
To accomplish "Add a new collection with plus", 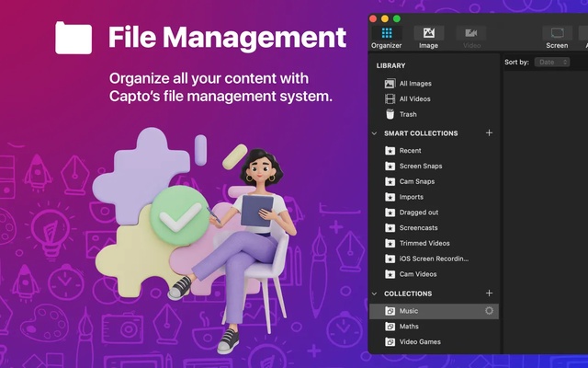I will click(489, 293).
